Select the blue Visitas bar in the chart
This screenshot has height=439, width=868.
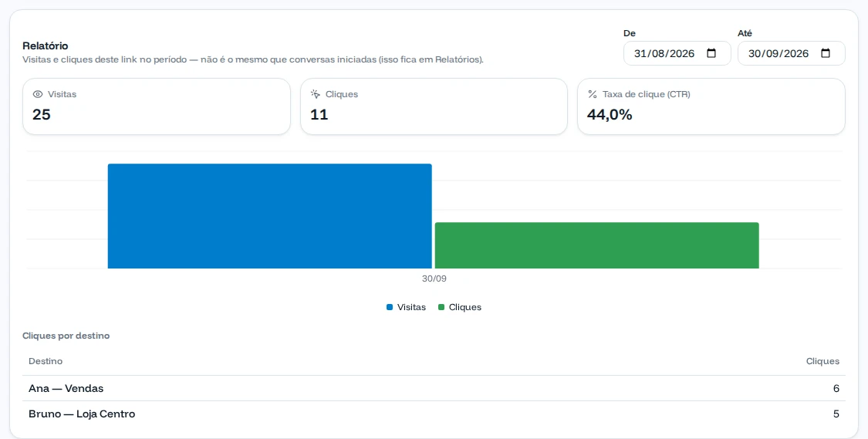click(269, 216)
